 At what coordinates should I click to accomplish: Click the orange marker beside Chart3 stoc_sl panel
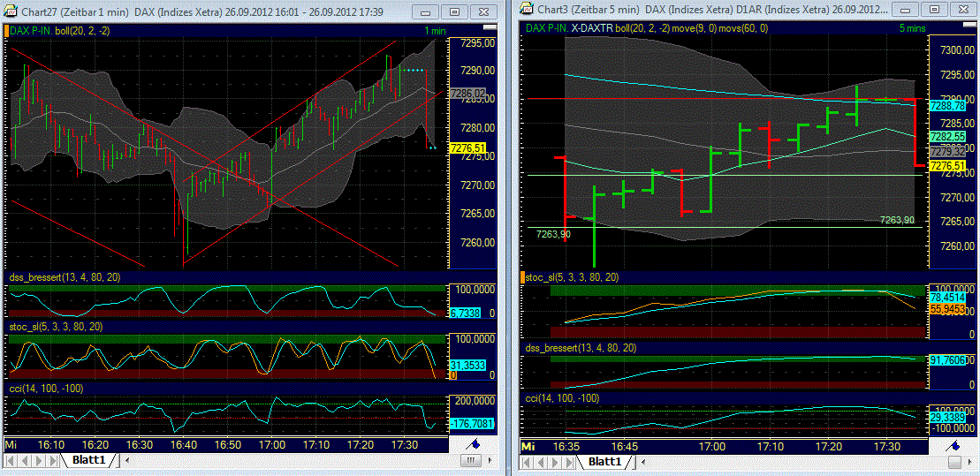(x=522, y=276)
